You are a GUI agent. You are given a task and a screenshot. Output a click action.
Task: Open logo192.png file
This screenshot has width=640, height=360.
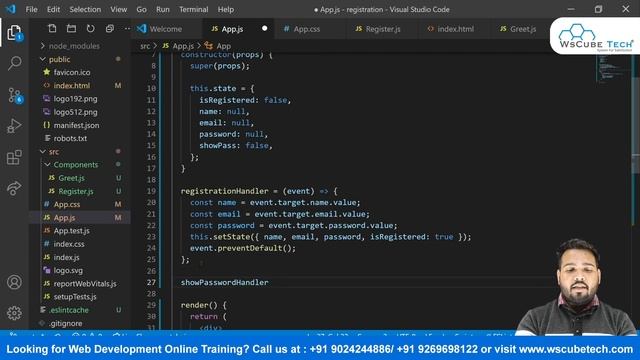pos(76,99)
